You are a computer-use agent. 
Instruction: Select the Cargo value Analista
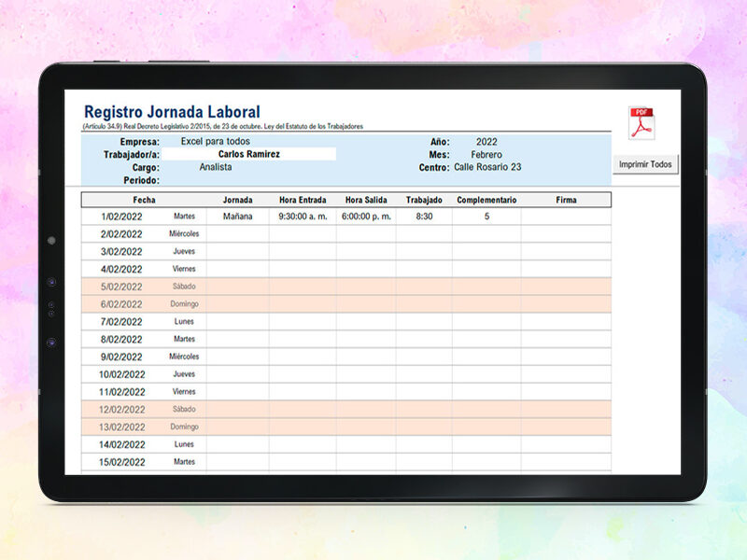(x=216, y=167)
